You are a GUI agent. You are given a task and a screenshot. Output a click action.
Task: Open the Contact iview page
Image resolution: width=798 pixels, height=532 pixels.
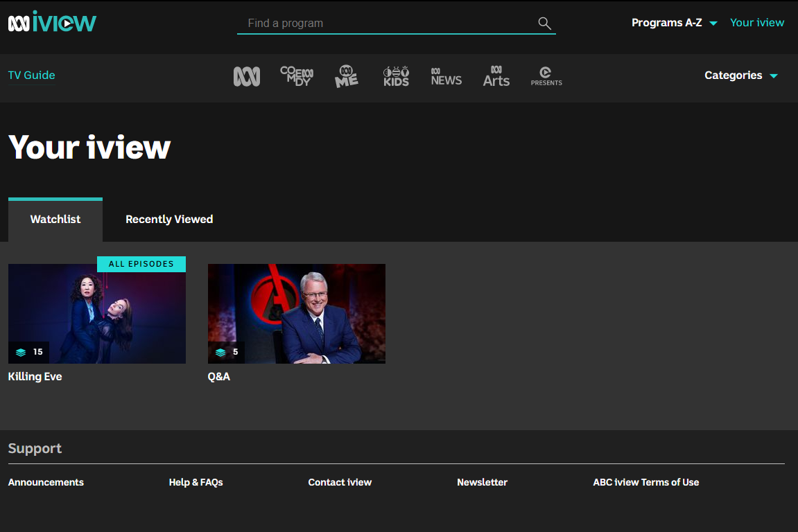click(x=340, y=482)
